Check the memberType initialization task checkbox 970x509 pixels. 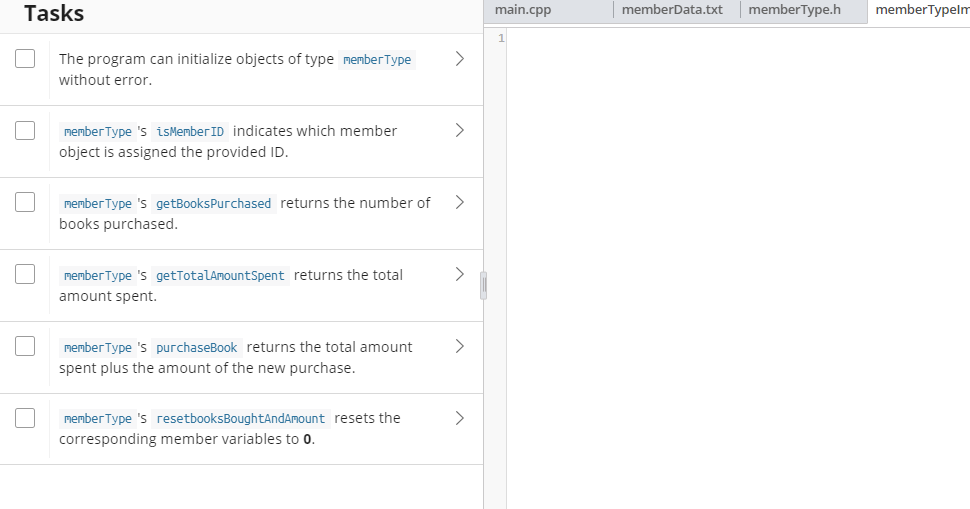pos(25,59)
